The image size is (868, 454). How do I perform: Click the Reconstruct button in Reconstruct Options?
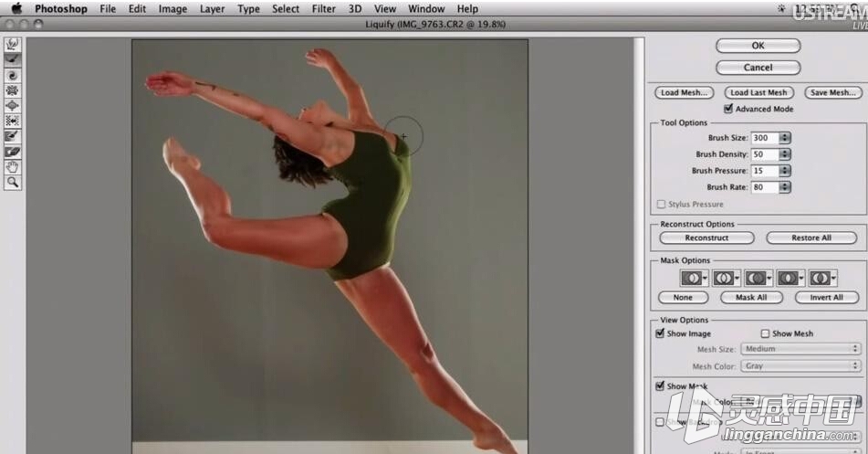click(706, 238)
